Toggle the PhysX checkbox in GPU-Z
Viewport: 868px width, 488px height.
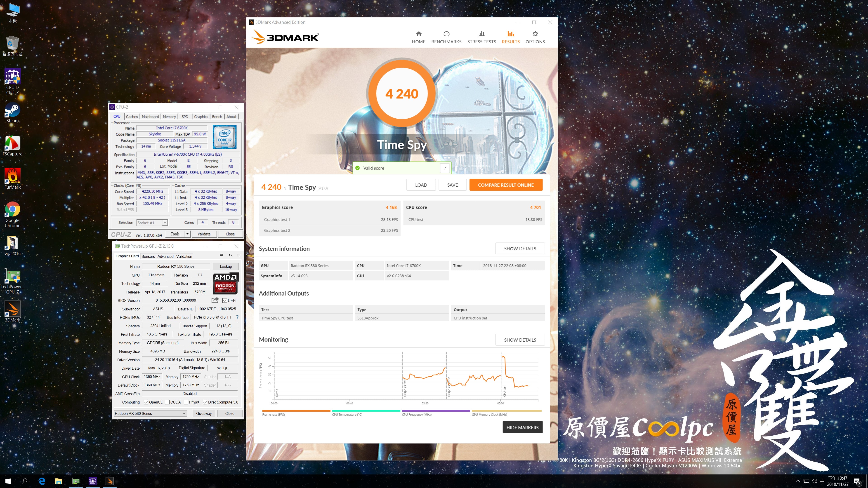(x=186, y=402)
